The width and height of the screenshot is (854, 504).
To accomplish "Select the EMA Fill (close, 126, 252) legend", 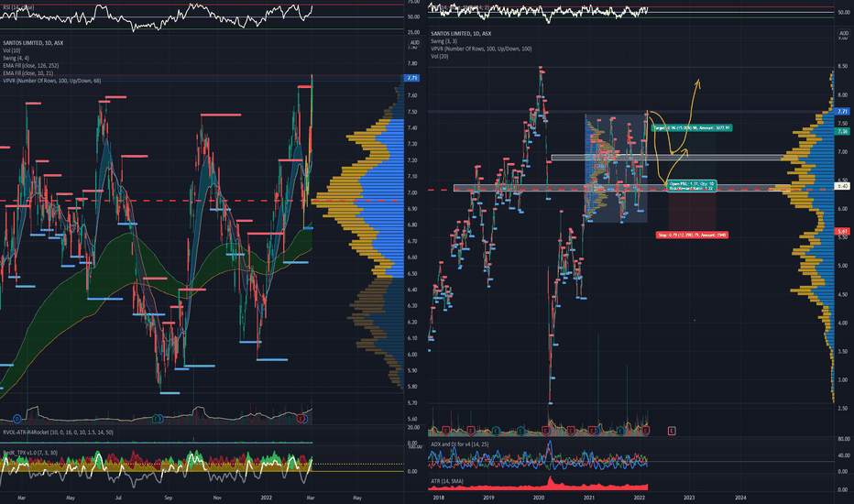I will (x=30, y=66).
